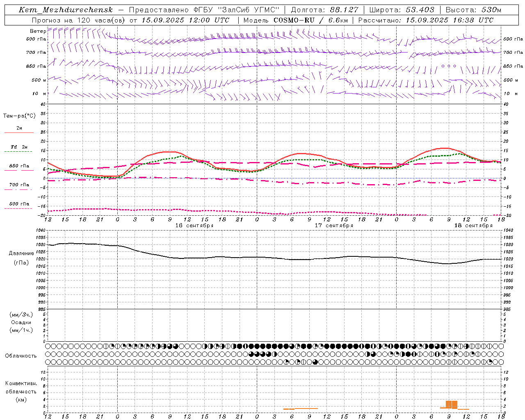525x420 pixels.
Task: Click the 'Облачность' cloud cover row label
Action: pos(21,356)
